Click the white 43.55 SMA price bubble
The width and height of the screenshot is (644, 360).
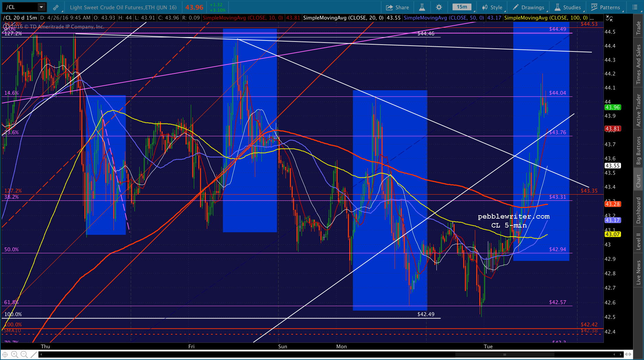click(612, 166)
